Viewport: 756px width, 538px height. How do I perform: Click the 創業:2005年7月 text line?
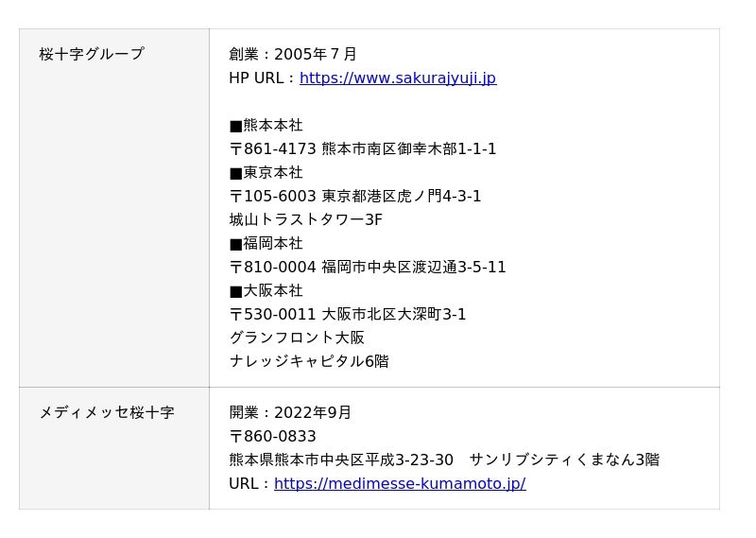293,54
